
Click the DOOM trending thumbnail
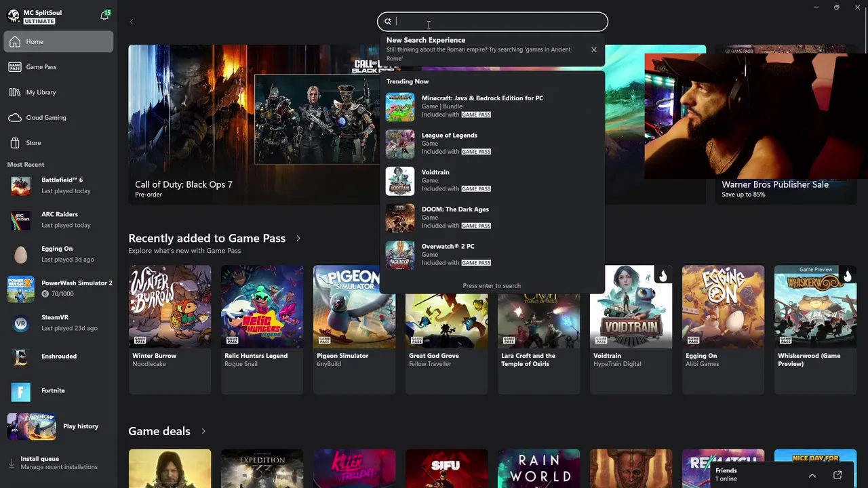400,218
